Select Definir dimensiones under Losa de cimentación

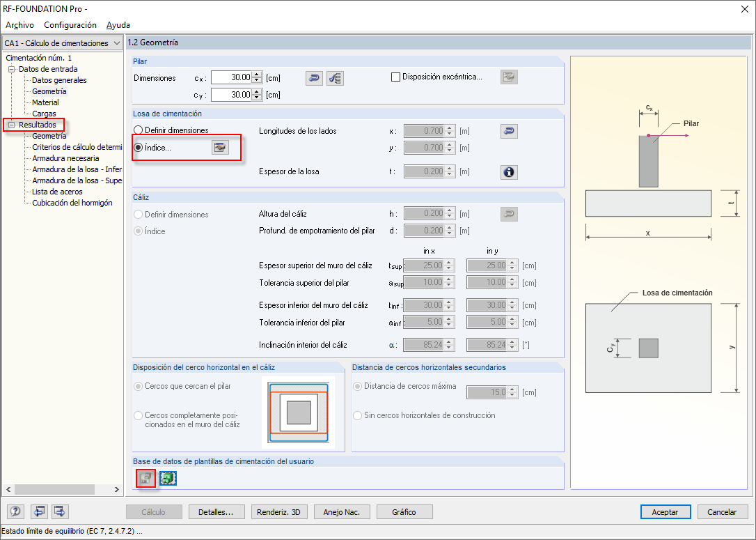pos(139,130)
